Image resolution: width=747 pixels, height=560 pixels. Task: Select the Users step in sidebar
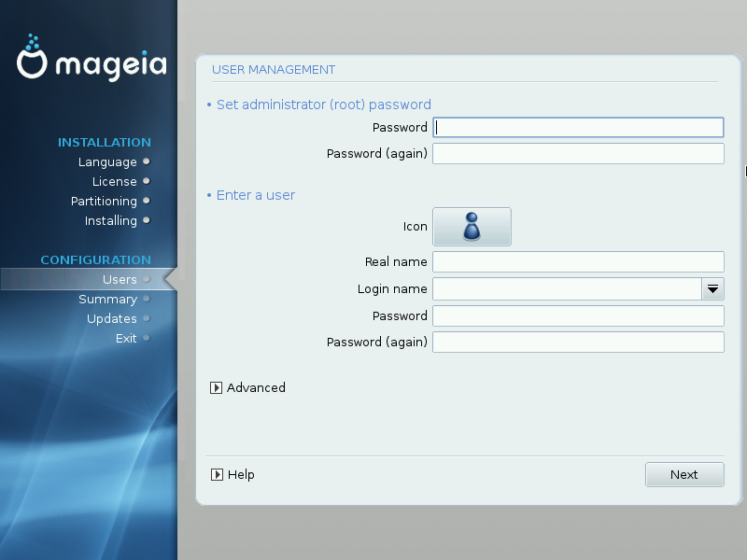click(x=120, y=279)
